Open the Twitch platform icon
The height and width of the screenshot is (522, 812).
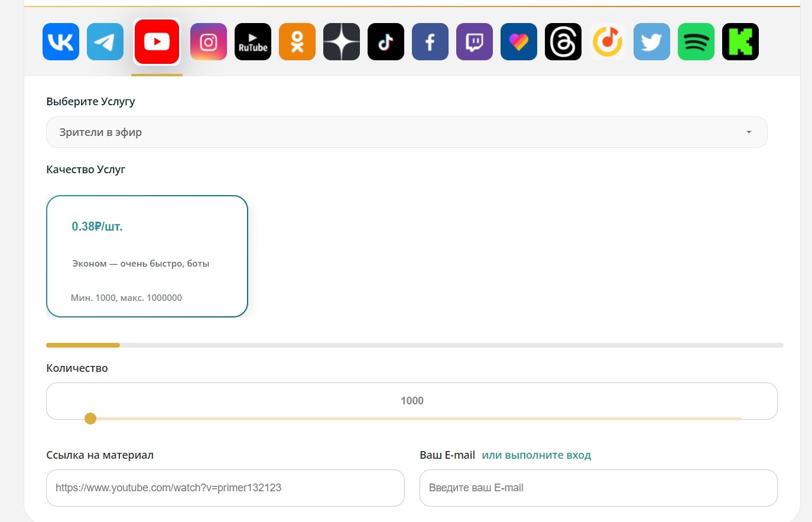click(x=475, y=42)
